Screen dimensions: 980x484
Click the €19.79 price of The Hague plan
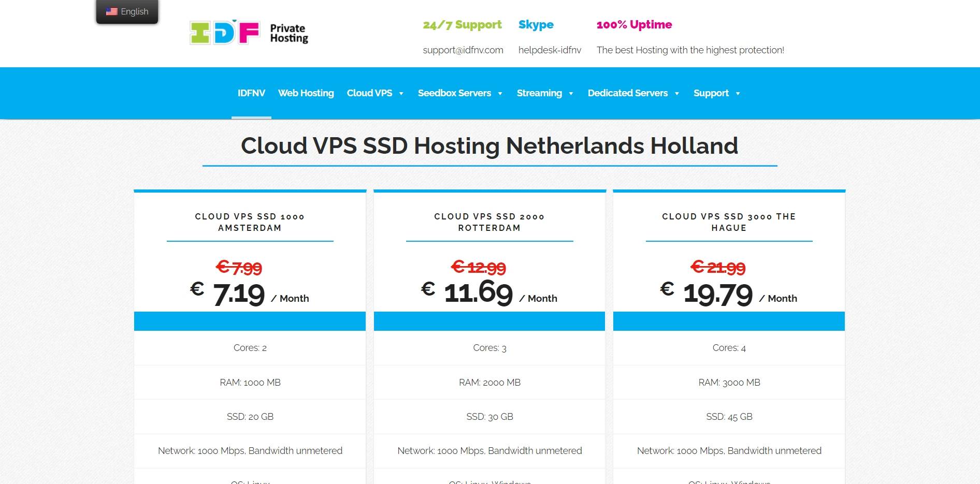(717, 294)
